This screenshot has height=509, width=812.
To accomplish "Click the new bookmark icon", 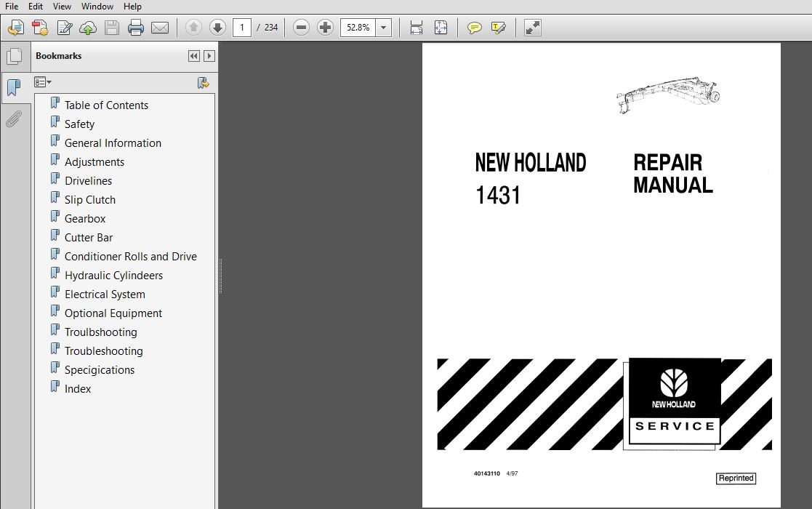I will coord(203,82).
